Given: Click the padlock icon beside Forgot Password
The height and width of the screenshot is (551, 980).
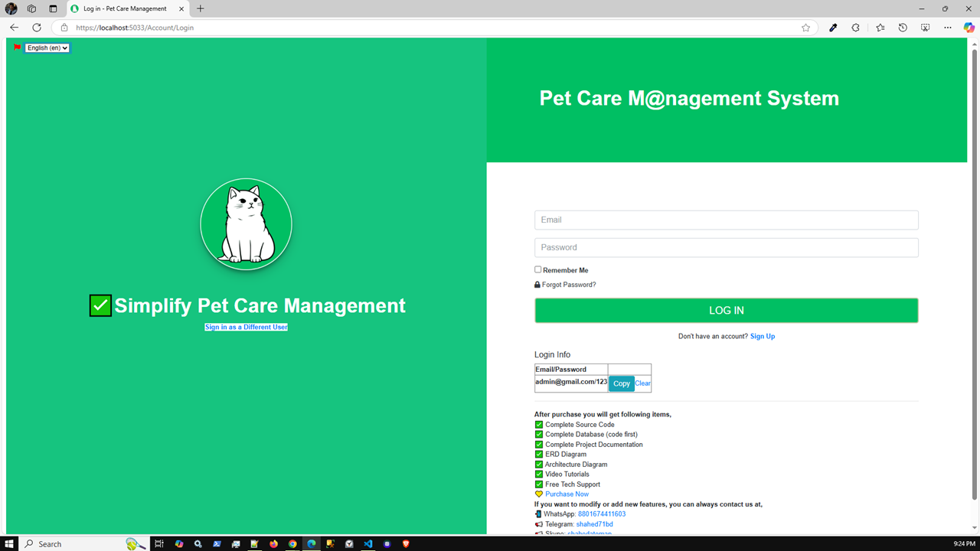Looking at the screenshot, I should (537, 284).
